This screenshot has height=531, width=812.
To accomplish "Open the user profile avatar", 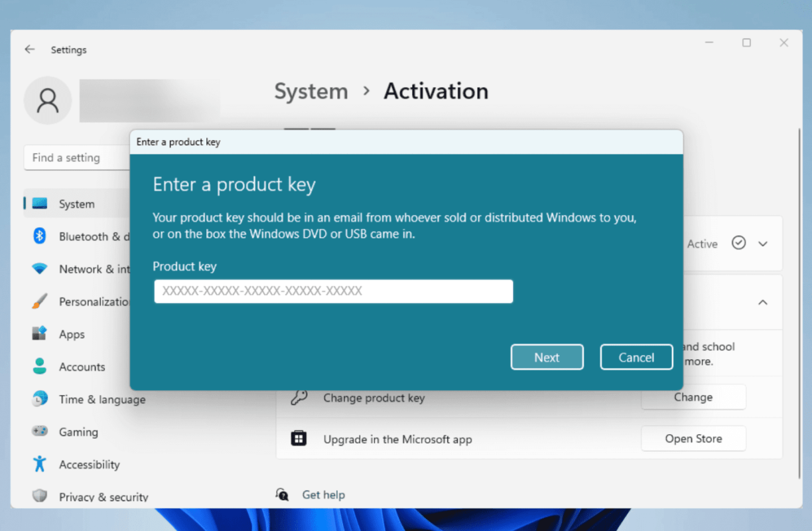I will tap(48, 100).
